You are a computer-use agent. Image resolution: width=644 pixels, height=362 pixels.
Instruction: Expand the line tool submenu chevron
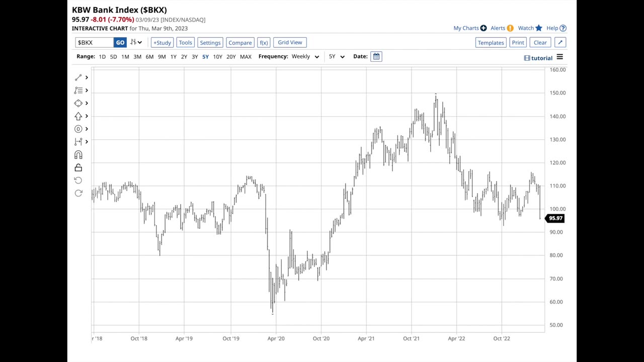87,77
